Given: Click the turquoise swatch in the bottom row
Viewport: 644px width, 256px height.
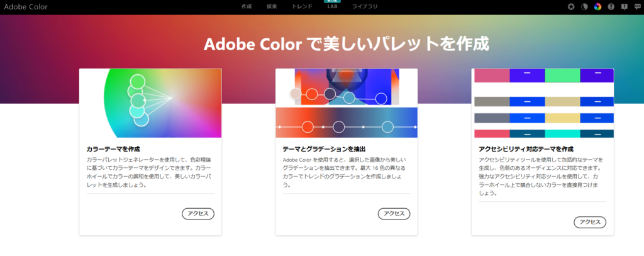Looking at the screenshot, I should [x=563, y=133].
